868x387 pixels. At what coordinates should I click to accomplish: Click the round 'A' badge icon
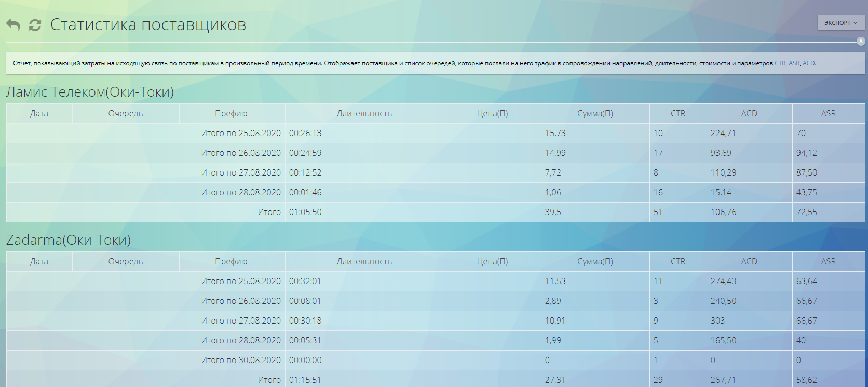click(x=861, y=42)
